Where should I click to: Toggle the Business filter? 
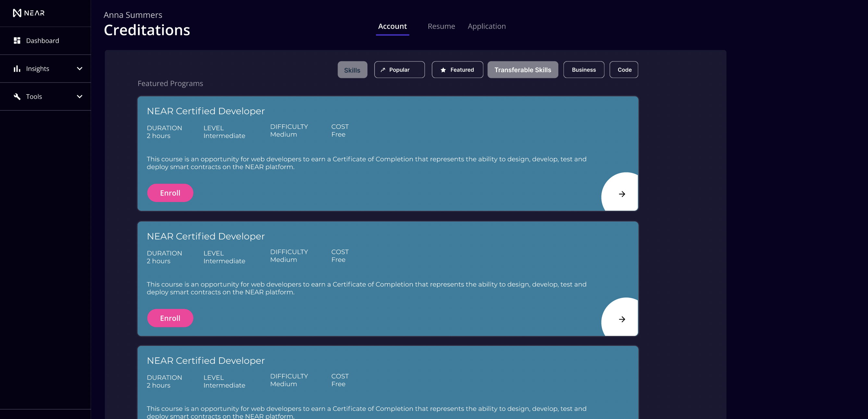pyautogui.click(x=584, y=70)
